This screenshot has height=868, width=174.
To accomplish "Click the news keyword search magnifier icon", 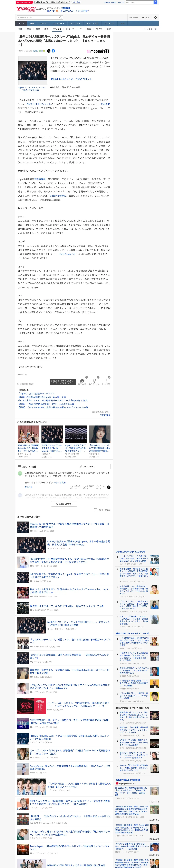I will point(60,18).
